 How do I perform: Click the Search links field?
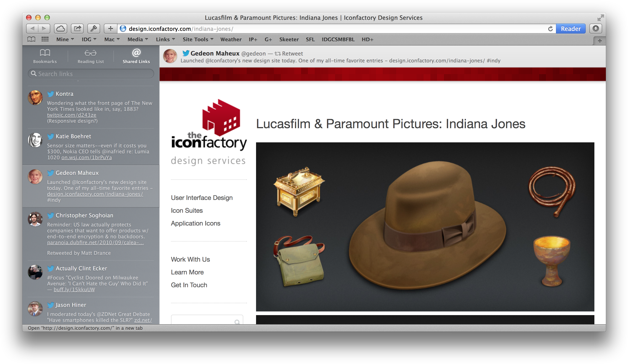(91, 74)
